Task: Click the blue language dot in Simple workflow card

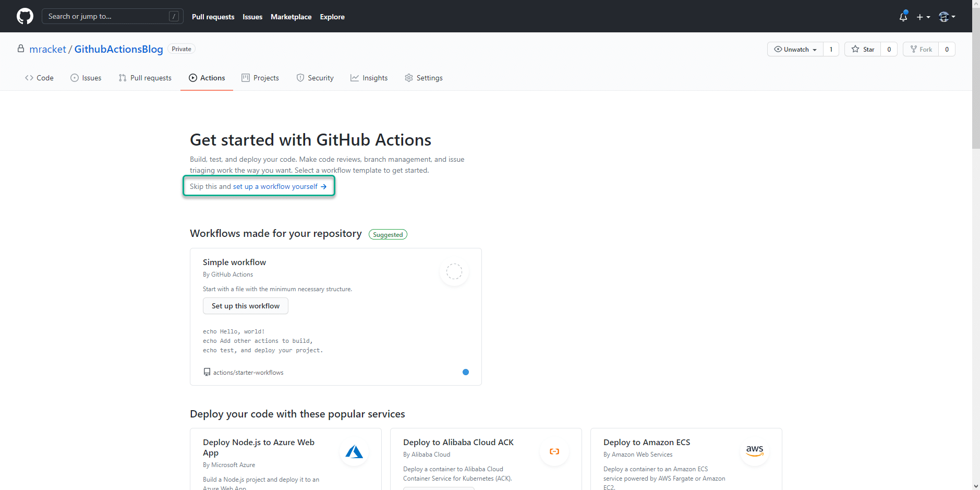Action: (x=466, y=372)
